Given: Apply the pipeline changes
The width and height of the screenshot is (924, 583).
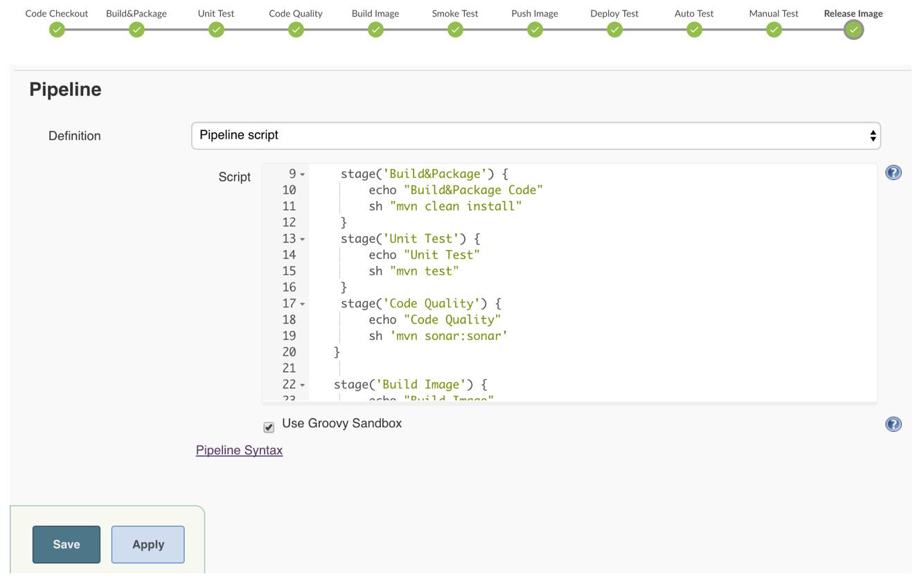Looking at the screenshot, I should (148, 544).
